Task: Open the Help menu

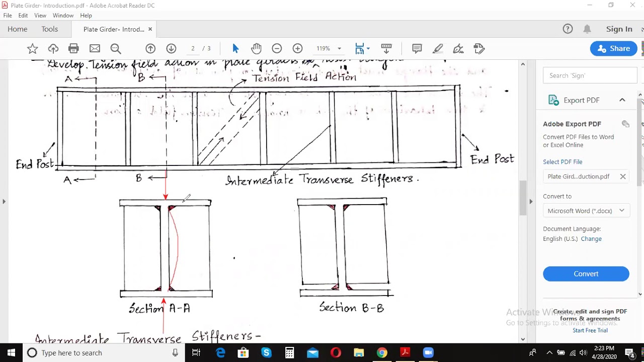Action: (86, 16)
